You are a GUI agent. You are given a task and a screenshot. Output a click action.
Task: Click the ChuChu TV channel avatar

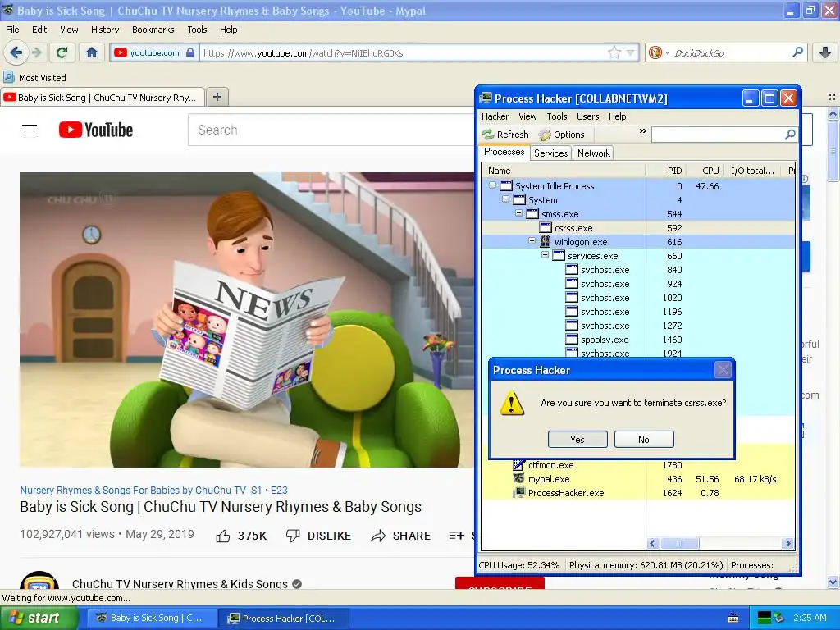(39, 581)
